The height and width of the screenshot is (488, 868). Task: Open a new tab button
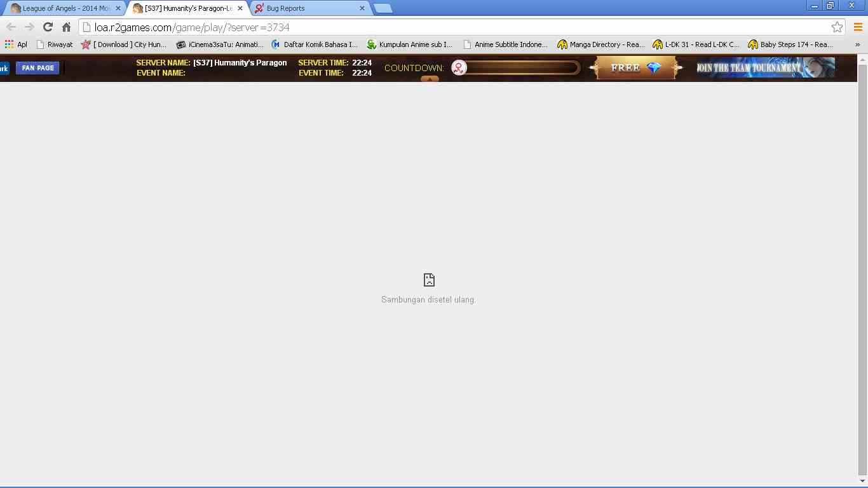[x=383, y=8]
